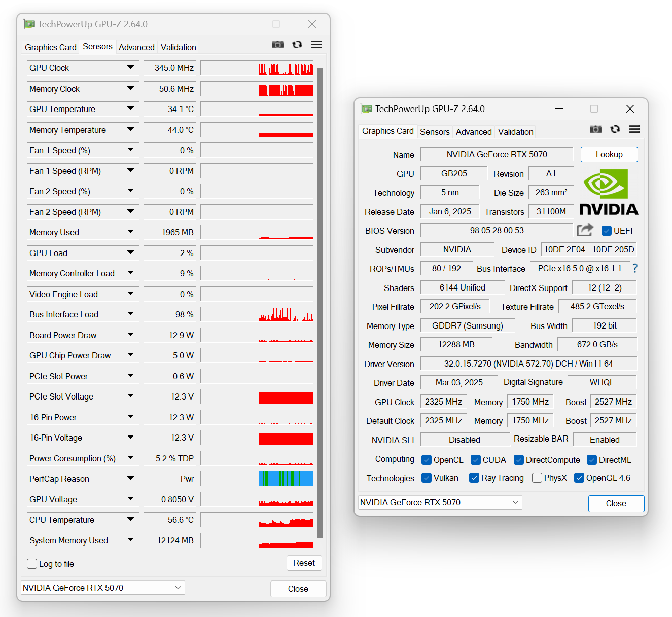Switch to Advanced tab in Sensors window
Image resolution: width=672 pixels, height=617 pixels.
tap(136, 47)
